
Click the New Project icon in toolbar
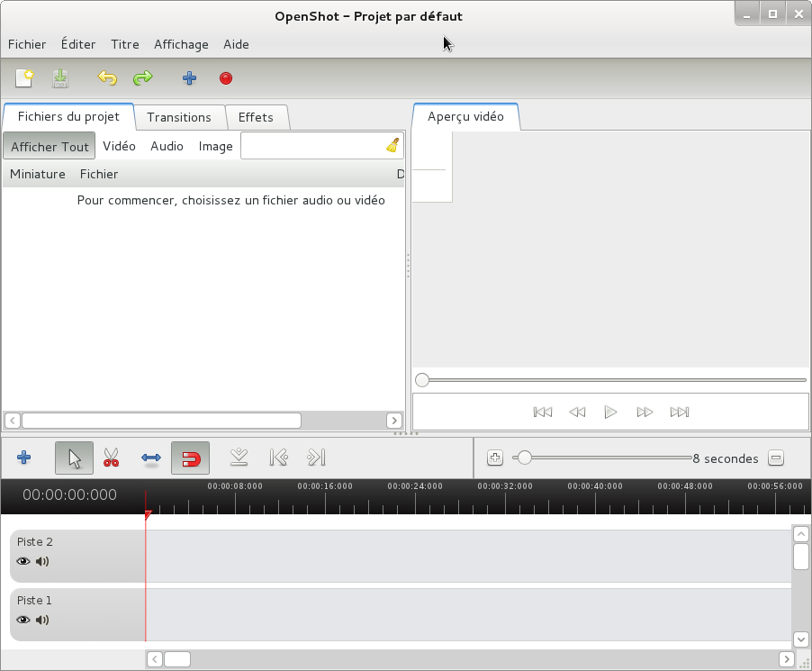24,78
